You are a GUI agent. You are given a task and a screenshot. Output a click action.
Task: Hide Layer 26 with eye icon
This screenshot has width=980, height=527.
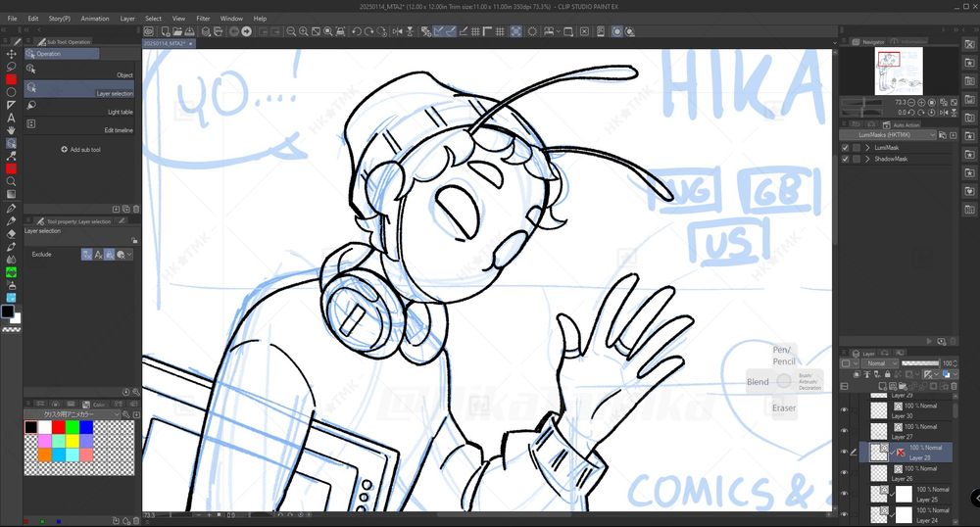click(x=845, y=473)
